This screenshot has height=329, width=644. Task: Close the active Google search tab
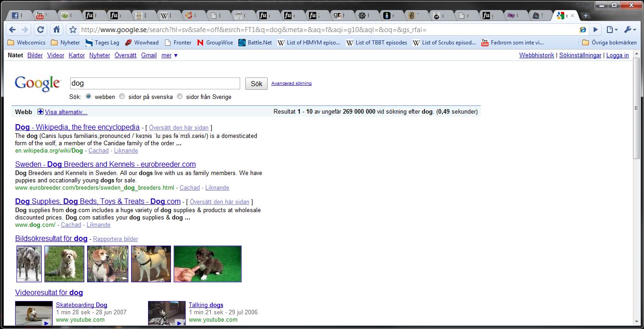[572, 16]
